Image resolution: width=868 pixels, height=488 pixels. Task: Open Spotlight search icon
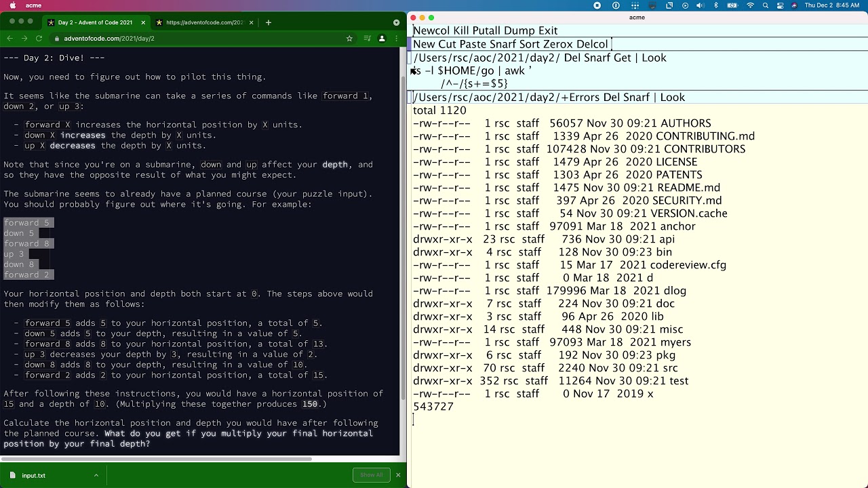tap(766, 5)
